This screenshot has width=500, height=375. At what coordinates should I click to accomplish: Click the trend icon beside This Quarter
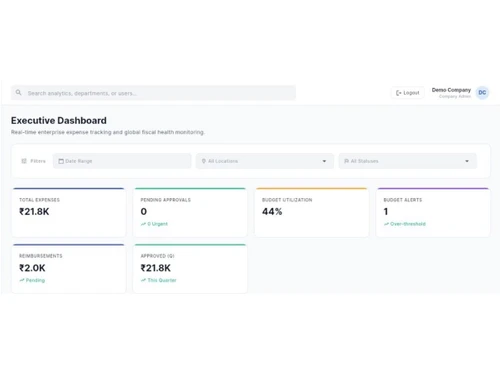coord(143,280)
